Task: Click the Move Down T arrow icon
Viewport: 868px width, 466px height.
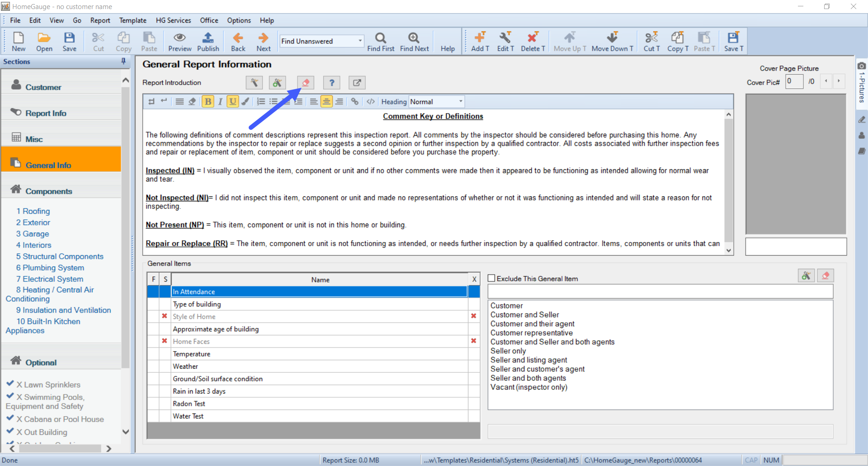Action: (612, 42)
